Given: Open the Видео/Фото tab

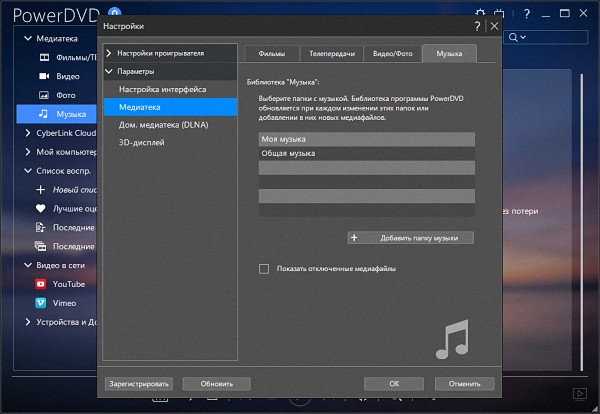Looking at the screenshot, I should click(x=390, y=52).
